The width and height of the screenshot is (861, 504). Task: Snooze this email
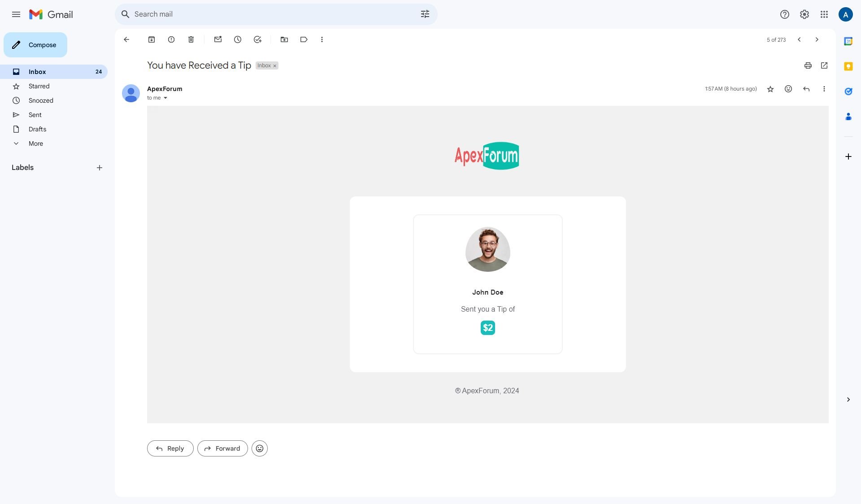pyautogui.click(x=238, y=39)
